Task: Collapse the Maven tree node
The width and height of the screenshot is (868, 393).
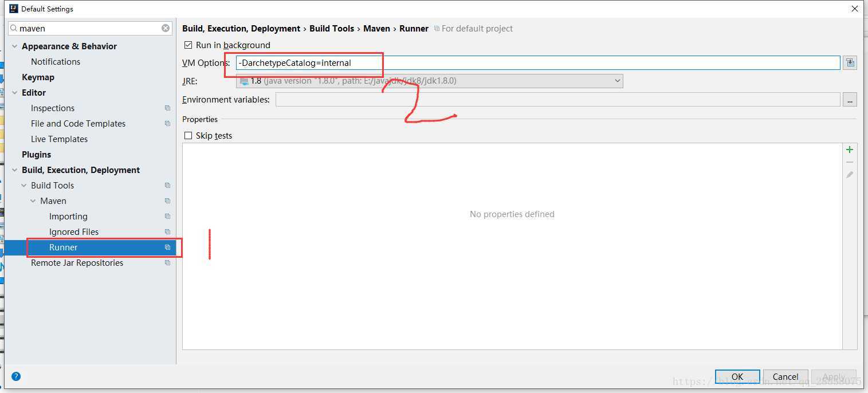Action: [x=33, y=201]
